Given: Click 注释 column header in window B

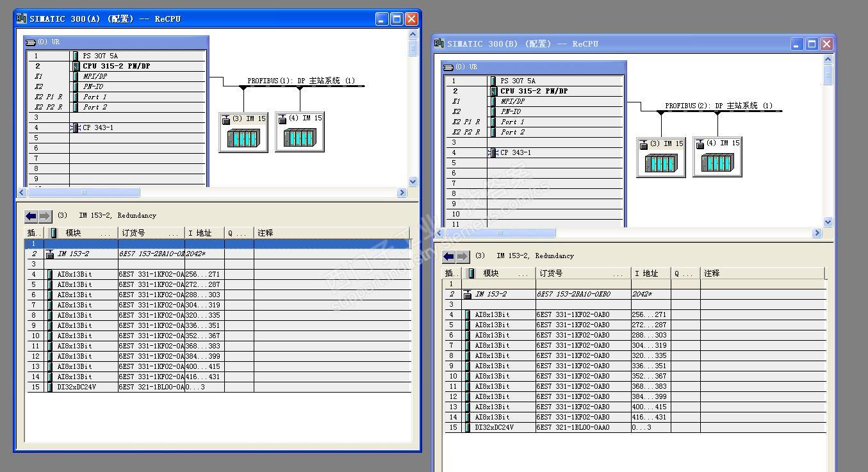Looking at the screenshot, I should (762, 273).
